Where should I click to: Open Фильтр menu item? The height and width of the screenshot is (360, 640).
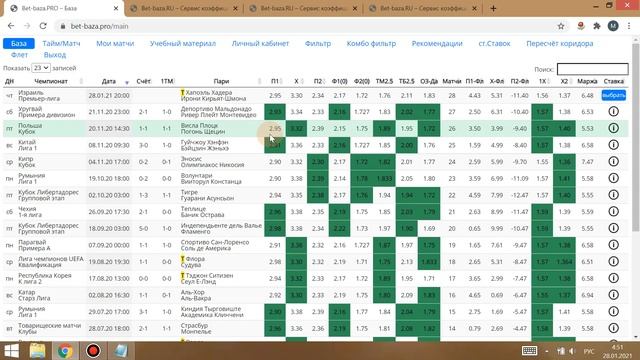click(x=318, y=43)
